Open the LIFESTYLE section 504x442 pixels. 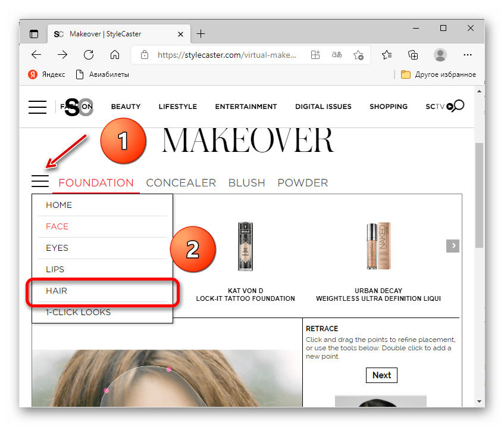(178, 107)
